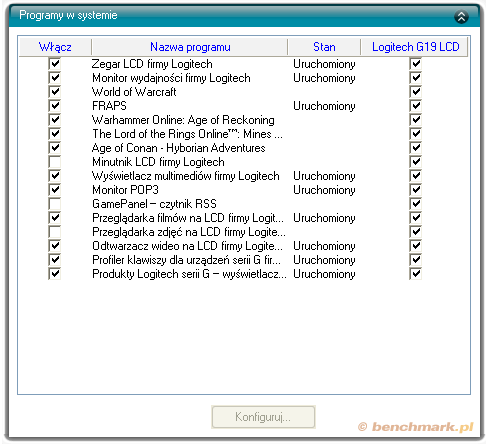Select Odtwarzacz wideo na LCD entry

tap(187, 246)
